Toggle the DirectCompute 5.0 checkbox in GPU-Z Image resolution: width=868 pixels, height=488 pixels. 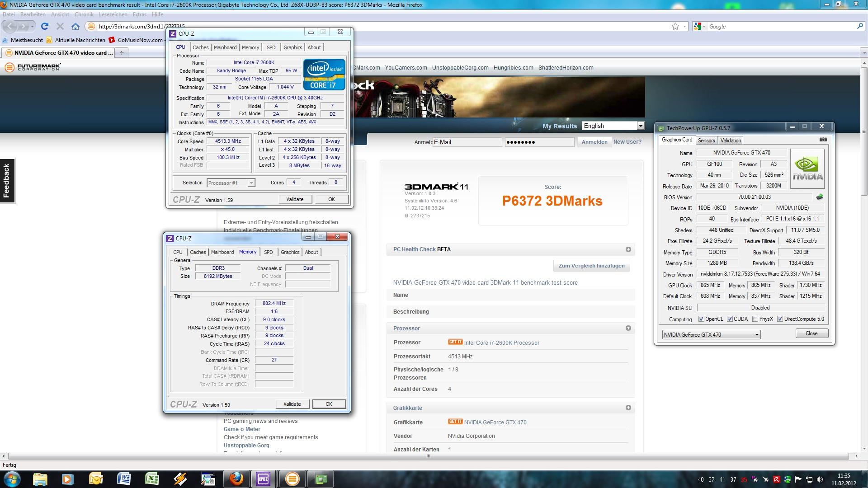click(780, 319)
